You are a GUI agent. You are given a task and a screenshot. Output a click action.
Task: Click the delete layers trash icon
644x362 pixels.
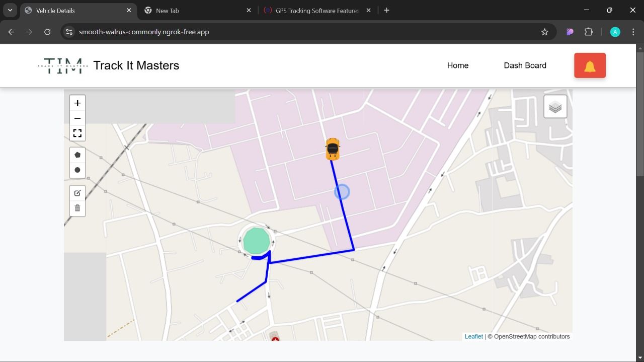tap(77, 208)
